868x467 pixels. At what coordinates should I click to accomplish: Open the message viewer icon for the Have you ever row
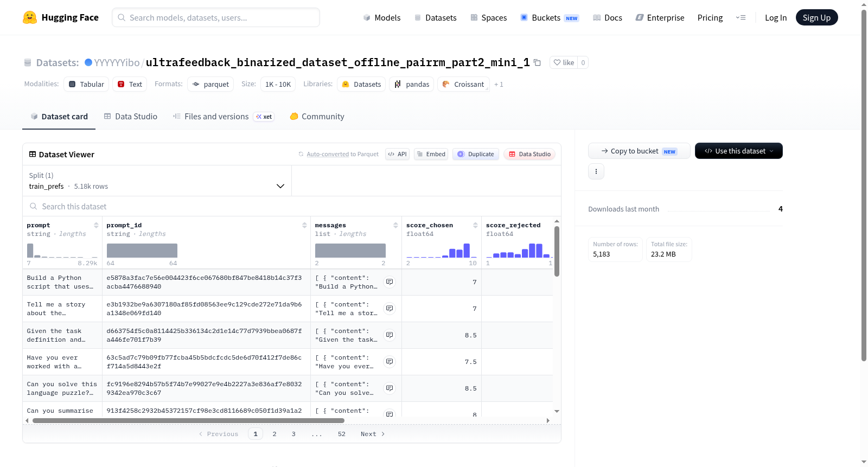pos(390,362)
